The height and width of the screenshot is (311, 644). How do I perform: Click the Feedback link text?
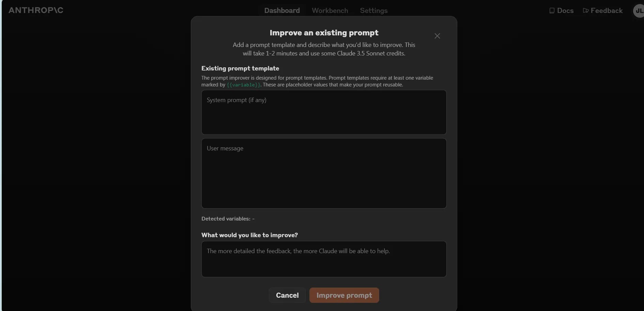pyautogui.click(x=607, y=11)
